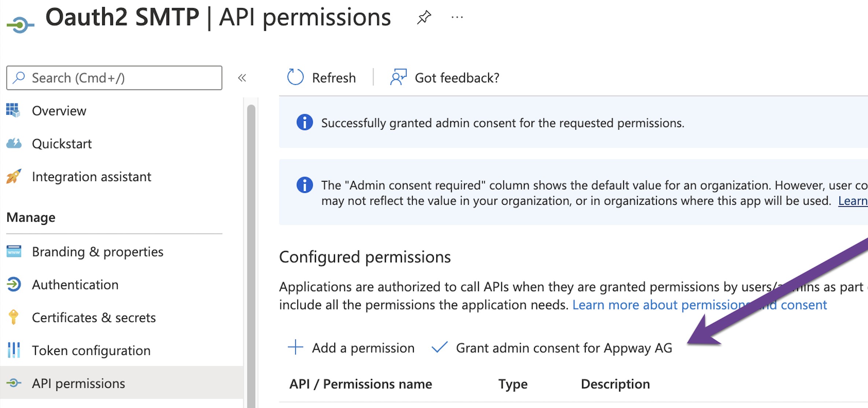Viewport: 868px width, 408px height.
Task: Click the Token configuration bars icon
Action: 14,350
